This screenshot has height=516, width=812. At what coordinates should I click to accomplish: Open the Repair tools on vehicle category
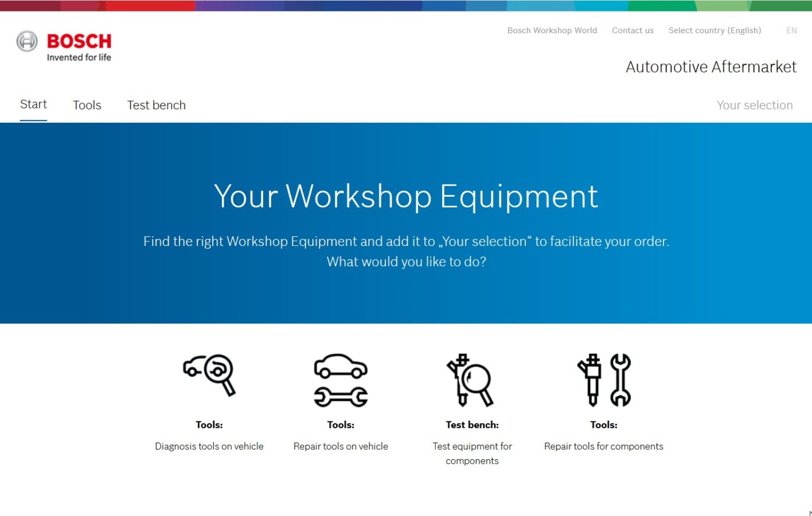(x=341, y=378)
